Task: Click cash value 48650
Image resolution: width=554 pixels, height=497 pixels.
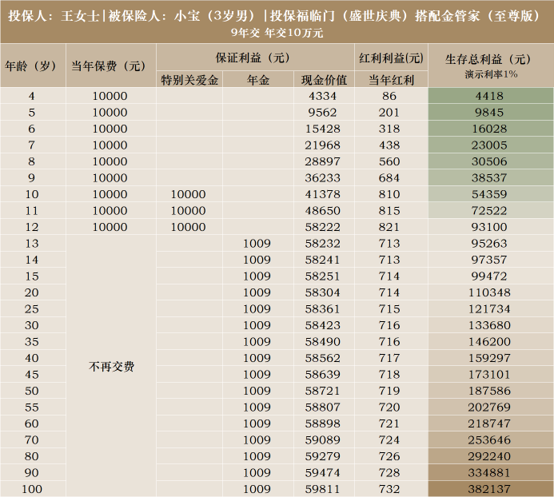Action: coord(323,211)
